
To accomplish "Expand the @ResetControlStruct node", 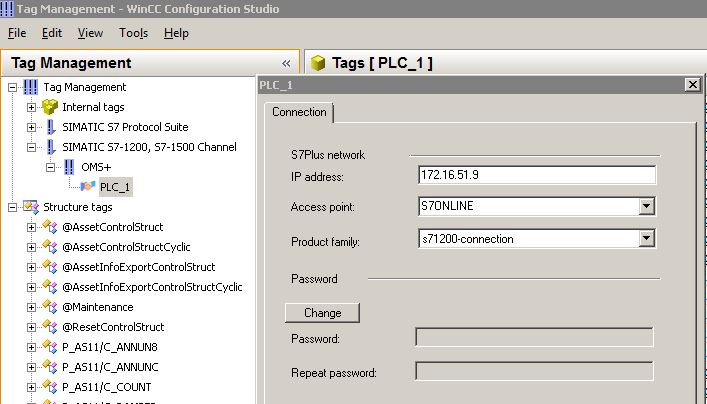I will [31, 327].
